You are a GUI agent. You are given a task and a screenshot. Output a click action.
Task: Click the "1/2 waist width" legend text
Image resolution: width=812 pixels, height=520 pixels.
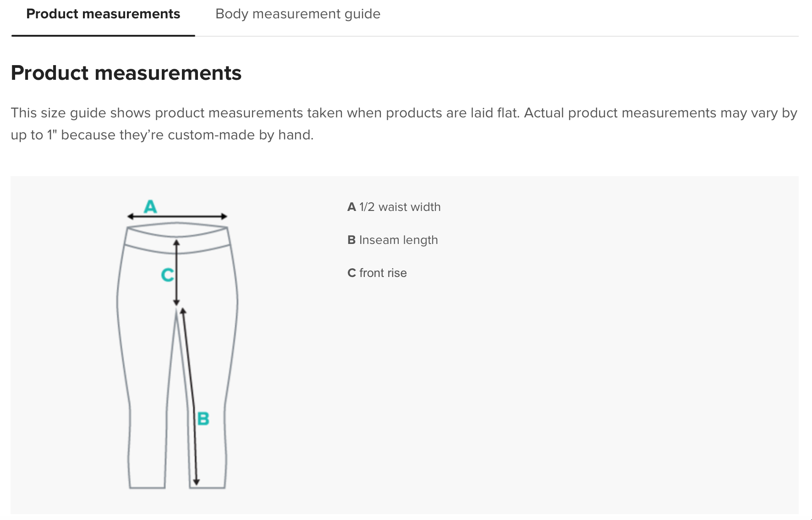(x=400, y=207)
